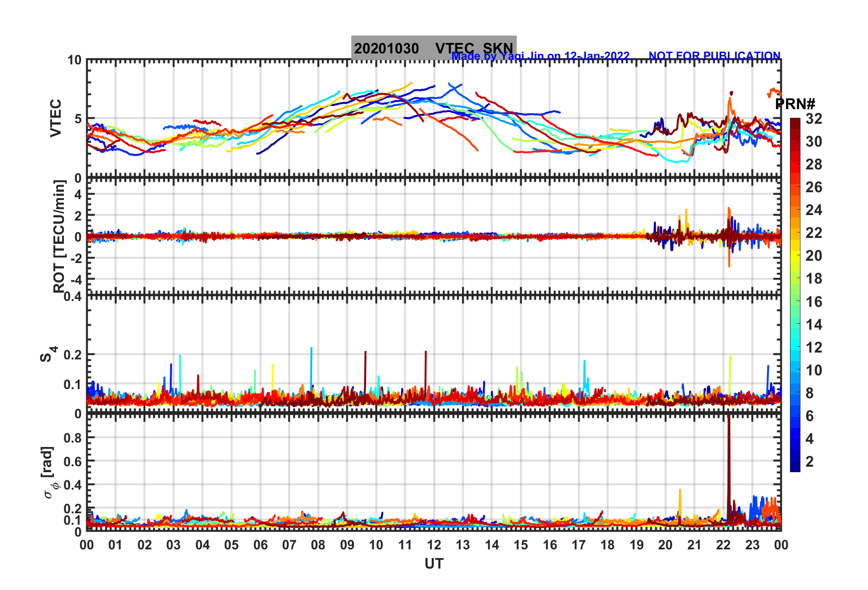Image resolution: width=868 pixels, height=590 pixels.
Task: Click the UT x-axis label
Action: 434,564
